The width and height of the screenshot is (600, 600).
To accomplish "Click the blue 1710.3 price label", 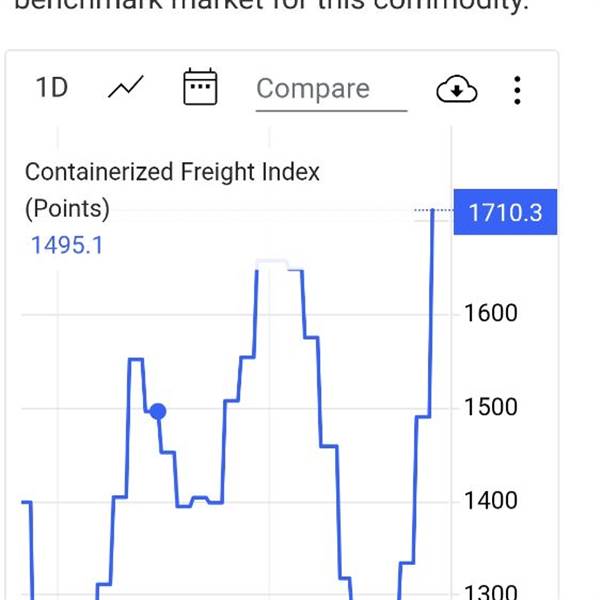I will [x=505, y=212].
